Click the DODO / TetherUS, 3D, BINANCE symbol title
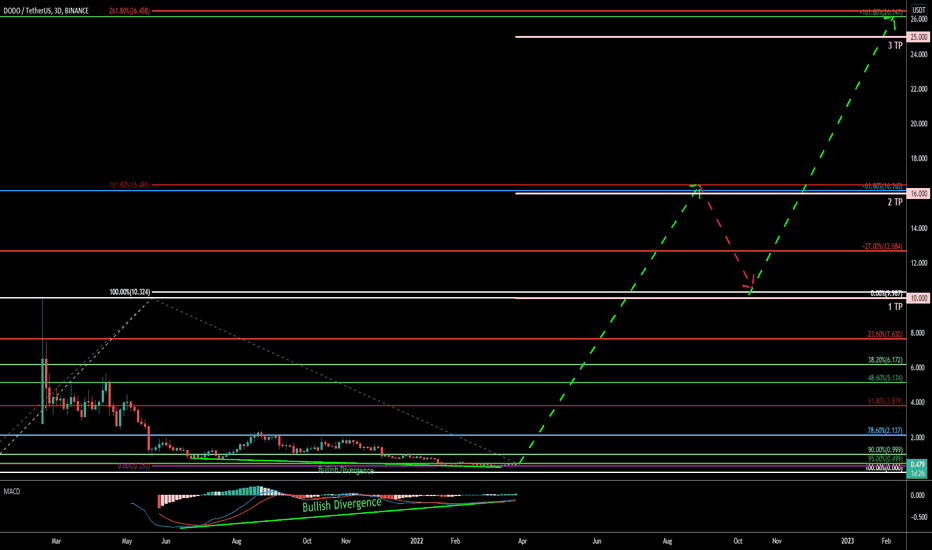 [46, 11]
